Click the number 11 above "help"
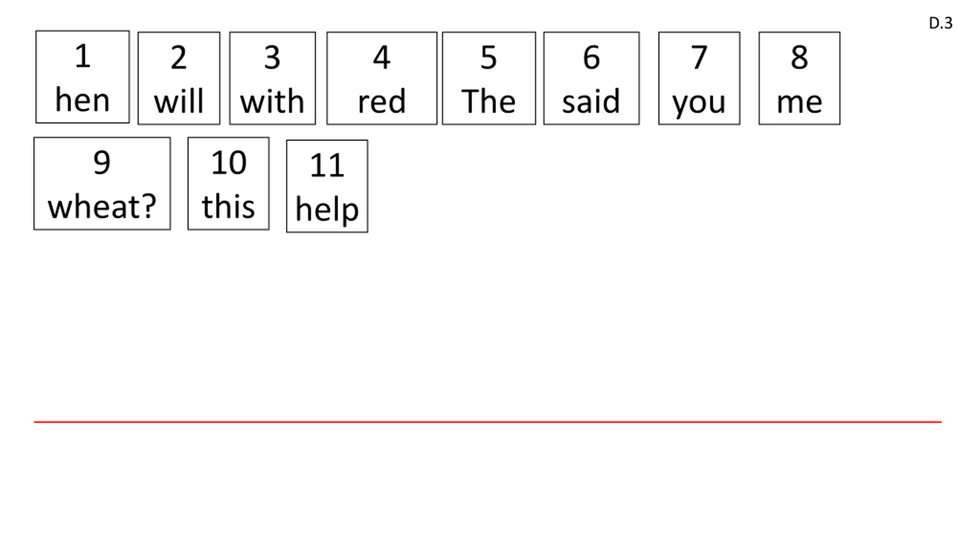The image size is (980, 551). click(x=327, y=165)
